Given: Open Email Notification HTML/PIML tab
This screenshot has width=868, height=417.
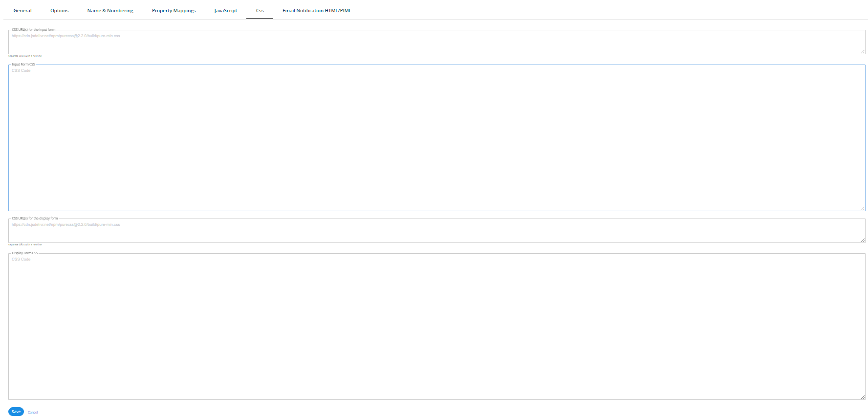Looking at the screenshot, I should point(317,10).
